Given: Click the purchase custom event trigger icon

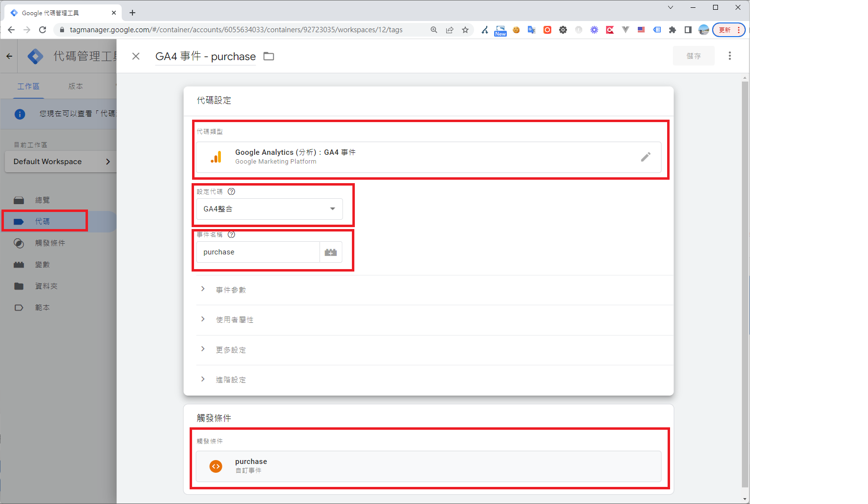Looking at the screenshot, I should click(x=216, y=466).
